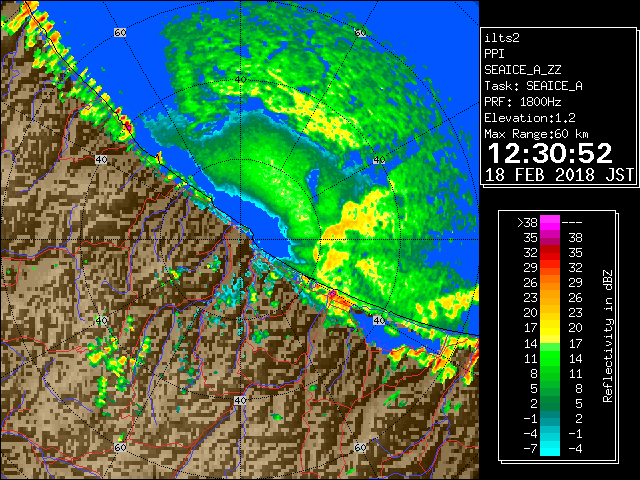The height and width of the screenshot is (480, 640).
Task: Click the '40' range label over the green sea echo
Action: tap(240, 80)
